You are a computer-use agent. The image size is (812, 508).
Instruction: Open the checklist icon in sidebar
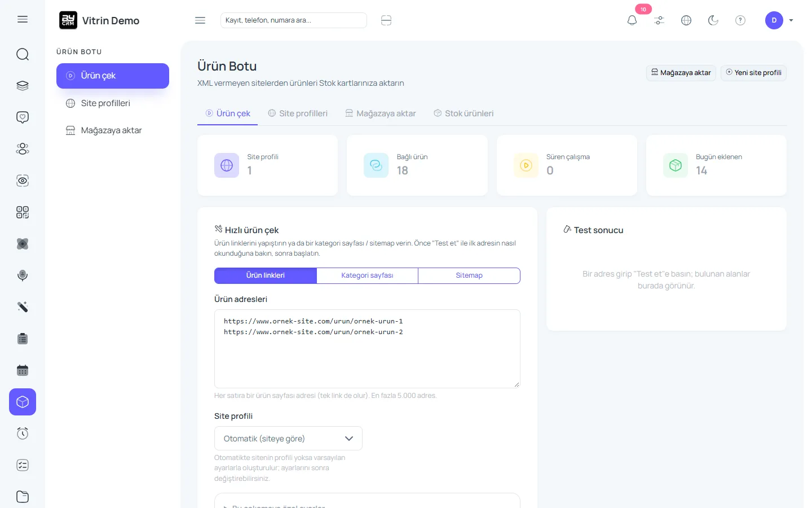23,465
